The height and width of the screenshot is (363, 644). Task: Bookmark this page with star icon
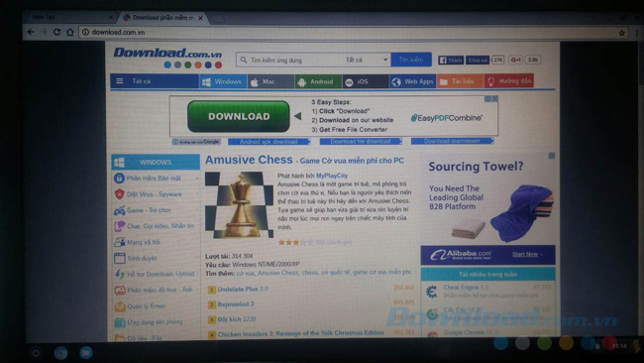[622, 33]
